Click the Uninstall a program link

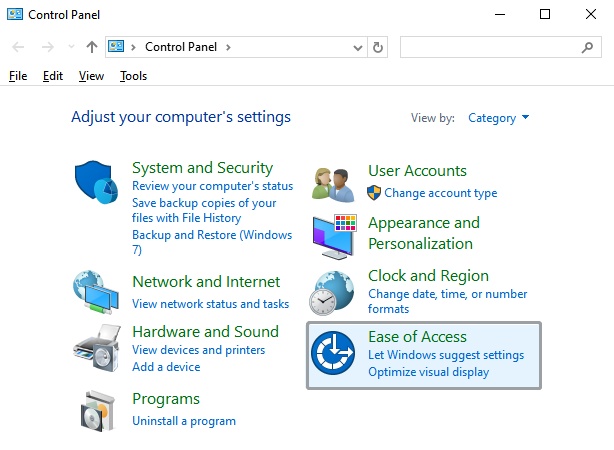pyautogui.click(x=184, y=421)
